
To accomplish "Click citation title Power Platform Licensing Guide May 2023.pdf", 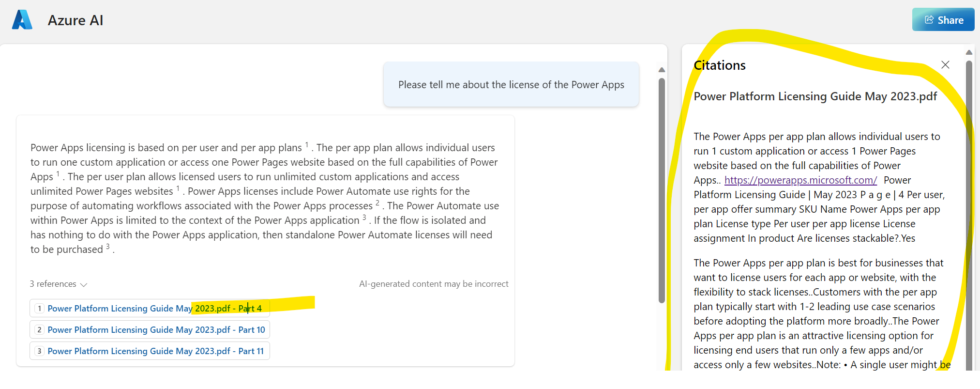I will pos(815,96).
